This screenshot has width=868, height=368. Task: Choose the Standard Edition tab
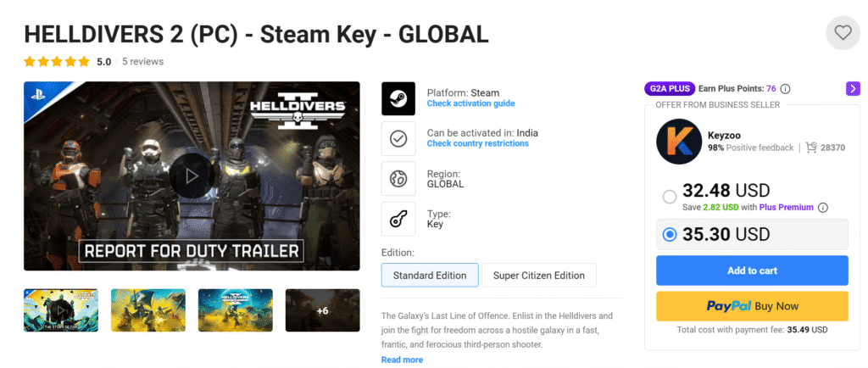click(430, 276)
